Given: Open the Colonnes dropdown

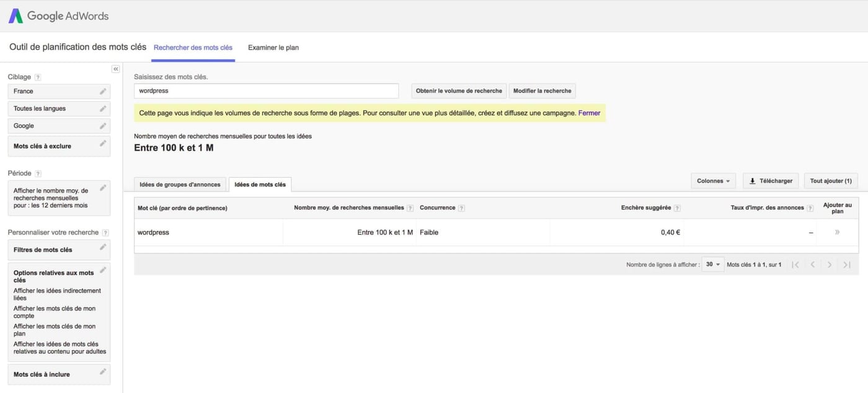Looking at the screenshot, I should click(713, 180).
